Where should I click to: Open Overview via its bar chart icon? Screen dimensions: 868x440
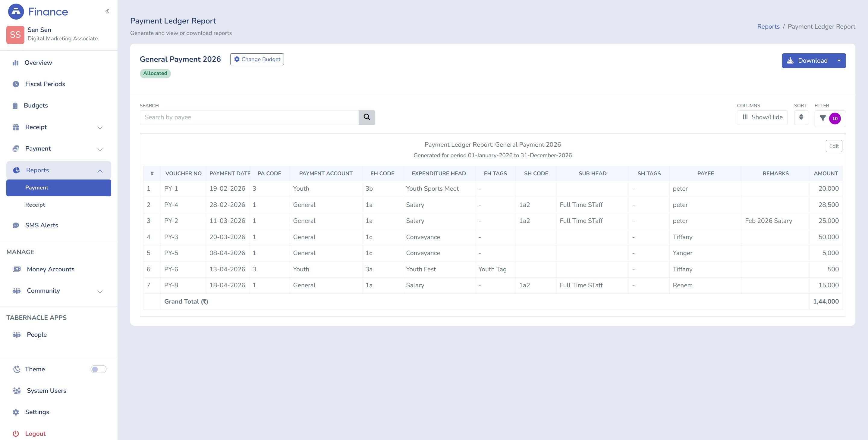(x=15, y=63)
